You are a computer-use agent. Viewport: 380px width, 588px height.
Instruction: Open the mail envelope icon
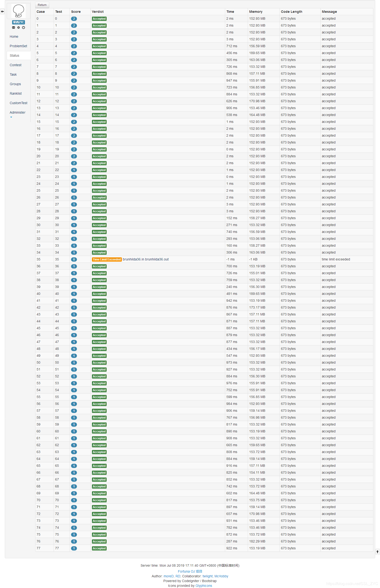point(14,28)
